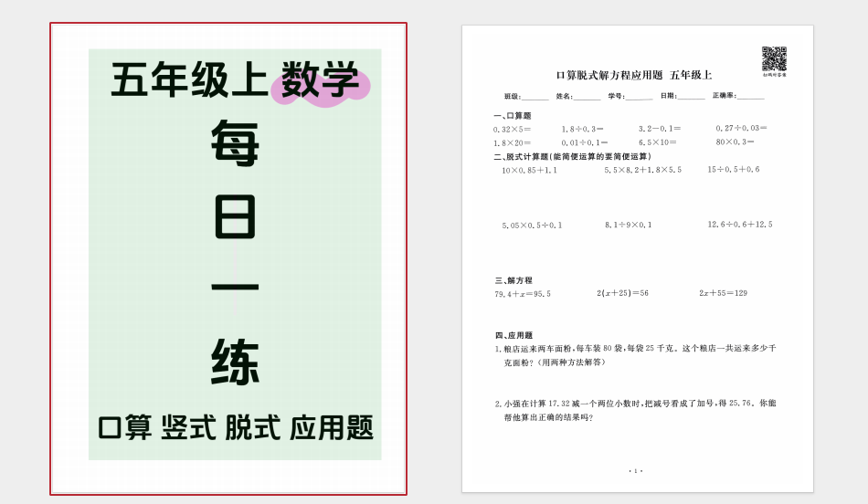Select the cover page thumbnail 每日一练

[x=228, y=258]
